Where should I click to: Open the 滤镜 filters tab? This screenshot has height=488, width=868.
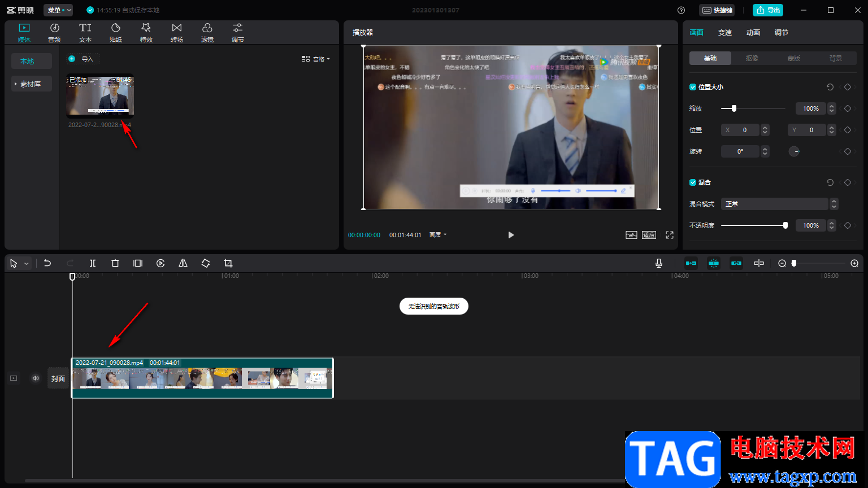click(x=207, y=33)
